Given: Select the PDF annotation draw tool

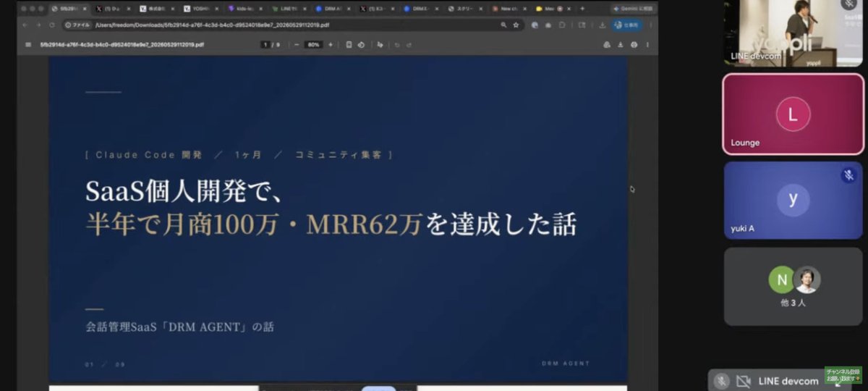Looking at the screenshot, I should coord(380,44).
